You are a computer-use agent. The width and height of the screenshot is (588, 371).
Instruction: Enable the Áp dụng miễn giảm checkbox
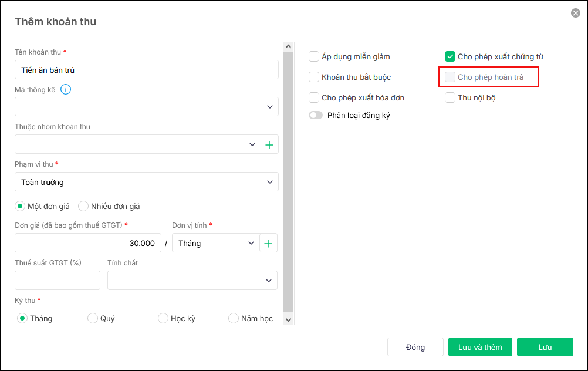pos(314,57)
